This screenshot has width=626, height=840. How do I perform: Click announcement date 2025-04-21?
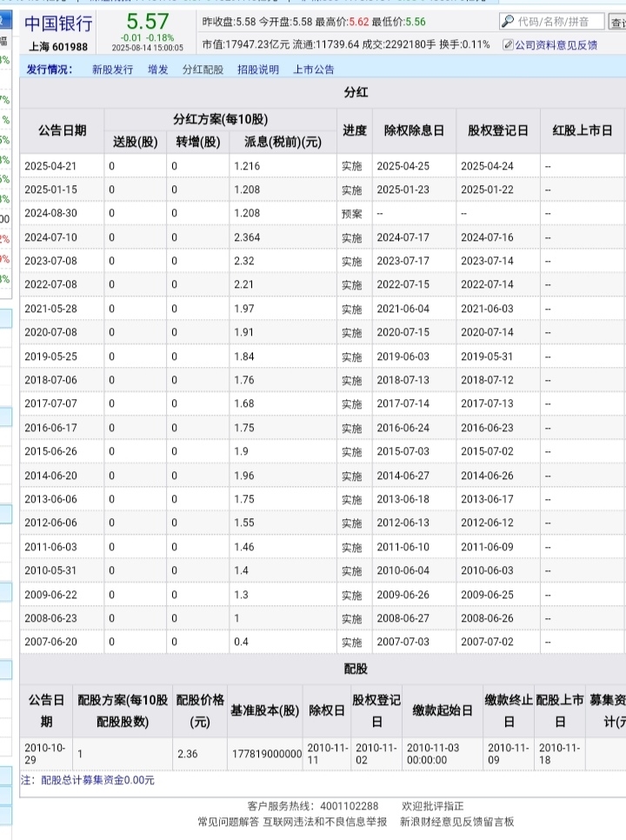(50, 166)
